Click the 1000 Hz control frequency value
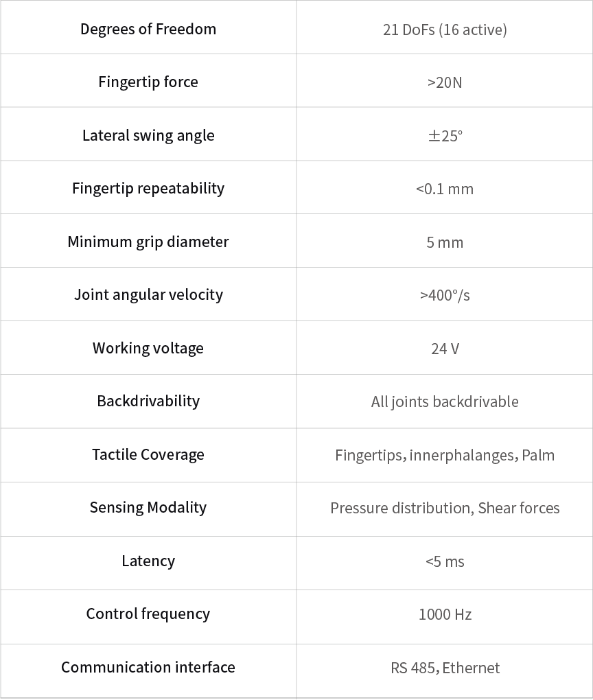Viewport: 593px width, 700px height. point(445,614)
